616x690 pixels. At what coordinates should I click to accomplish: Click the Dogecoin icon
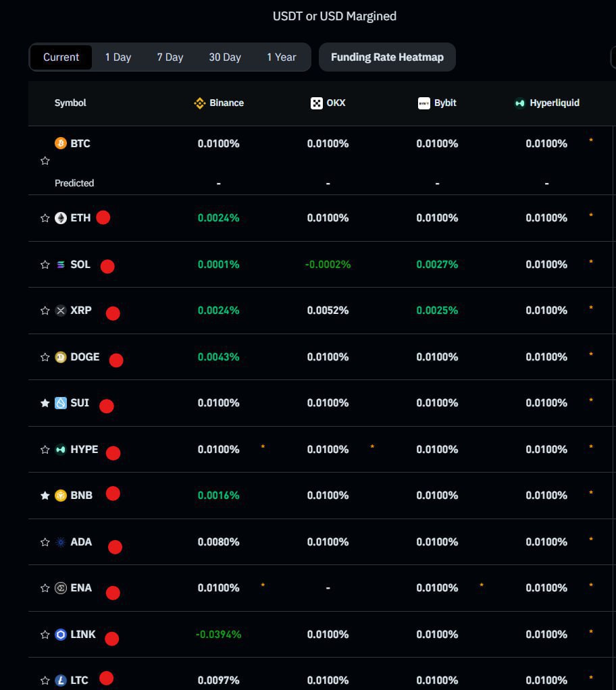(x=61, y=357)
